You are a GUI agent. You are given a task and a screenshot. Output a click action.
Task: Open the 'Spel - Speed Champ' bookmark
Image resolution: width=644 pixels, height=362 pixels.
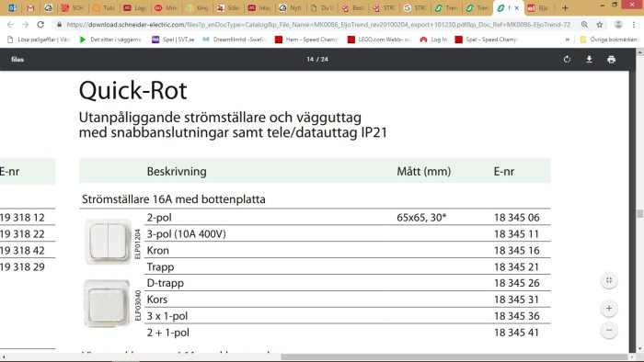click(x=487, y=40)
